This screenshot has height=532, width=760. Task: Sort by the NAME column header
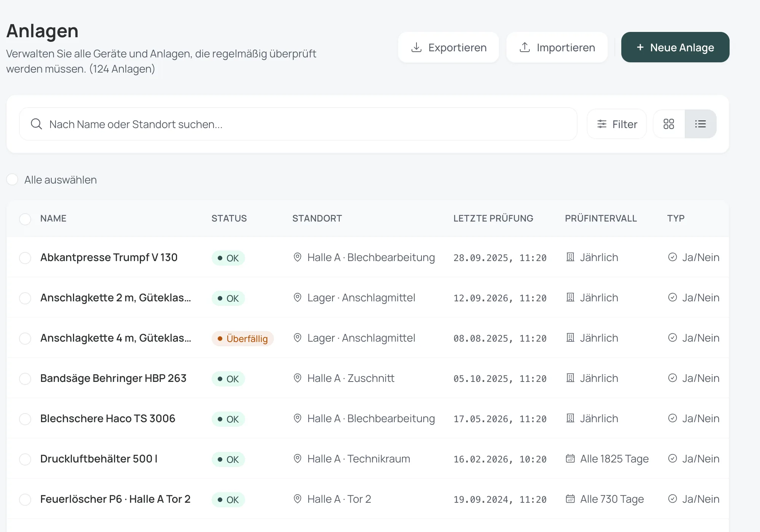click(x=53, y=218)
